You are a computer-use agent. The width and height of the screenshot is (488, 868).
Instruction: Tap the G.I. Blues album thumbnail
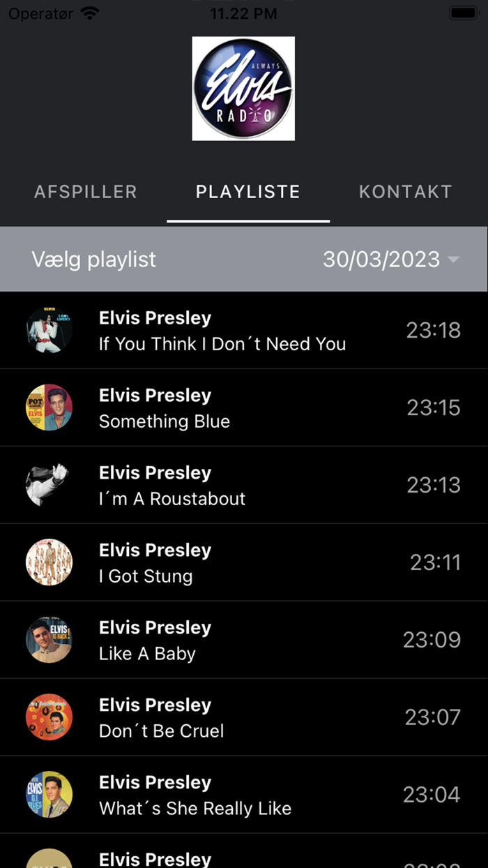[x=49, y=795]
